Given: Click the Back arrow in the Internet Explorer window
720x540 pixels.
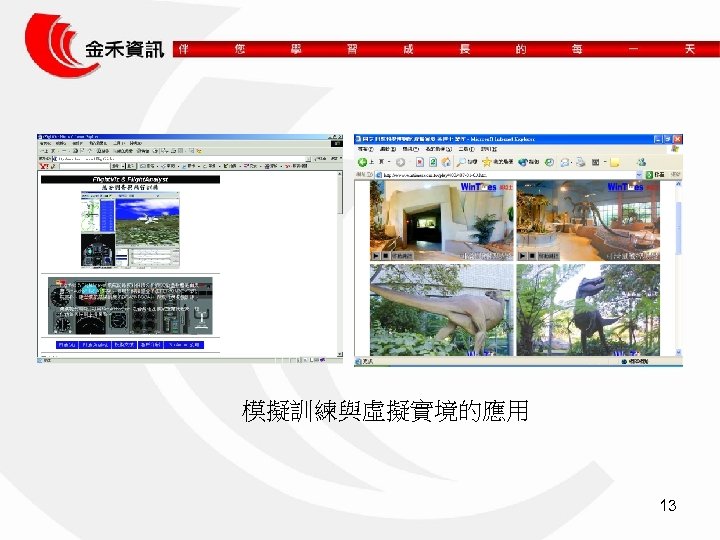Looking at the screenshot, I should [x=362, y=162].
